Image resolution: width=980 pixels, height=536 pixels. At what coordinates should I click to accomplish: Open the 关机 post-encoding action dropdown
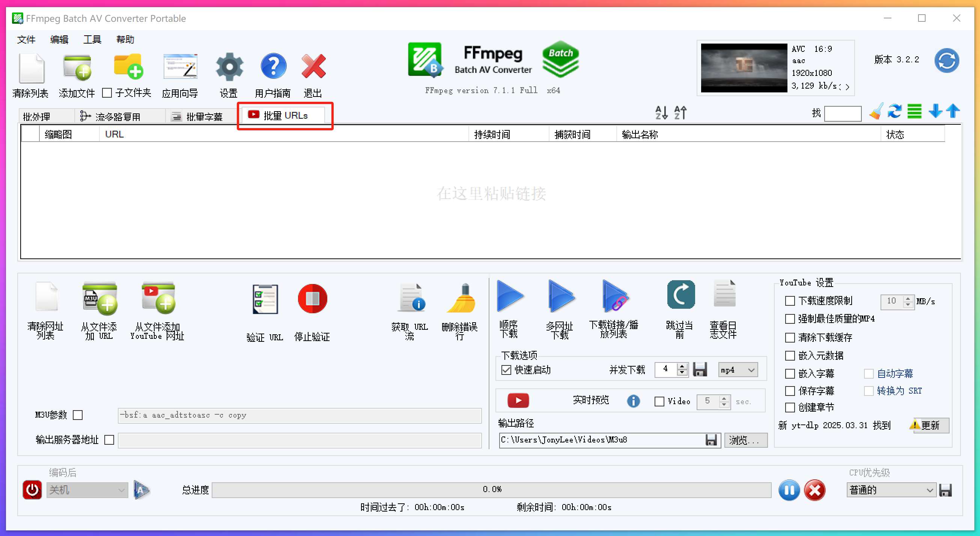(87, 490)
